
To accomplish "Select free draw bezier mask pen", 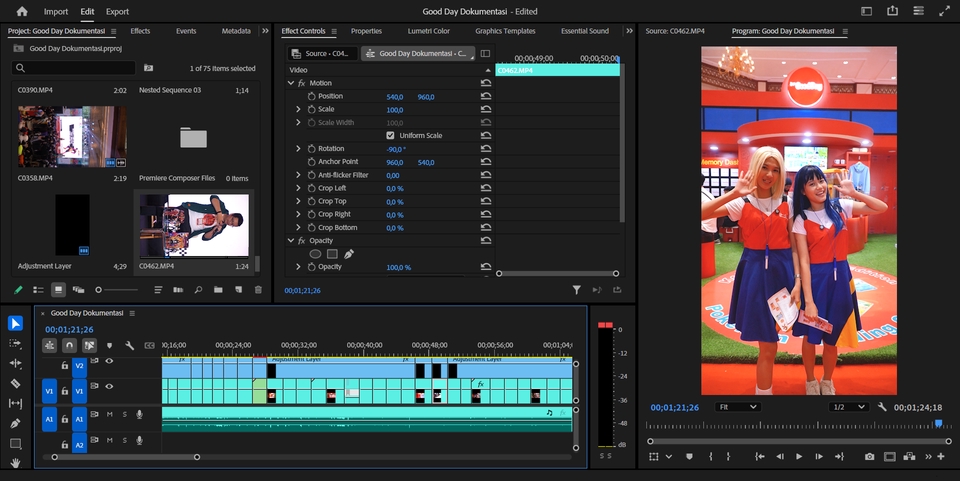I will click(349, 254).
